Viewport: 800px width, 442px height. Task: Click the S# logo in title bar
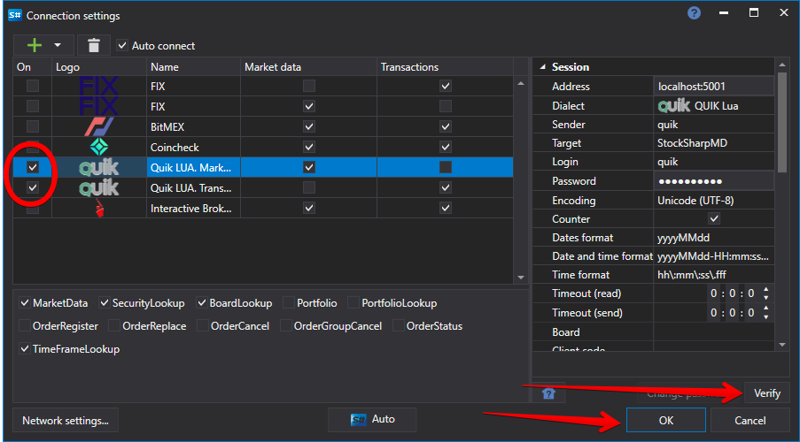point(15,15)
